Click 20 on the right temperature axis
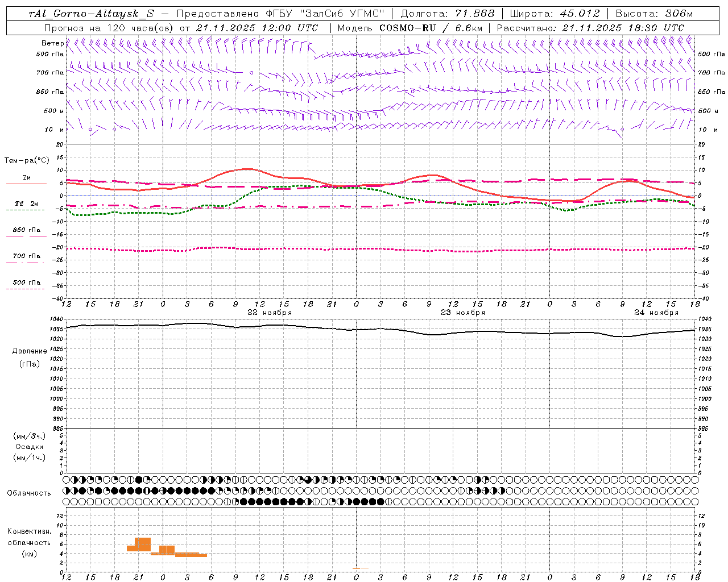 click(701, 144)
